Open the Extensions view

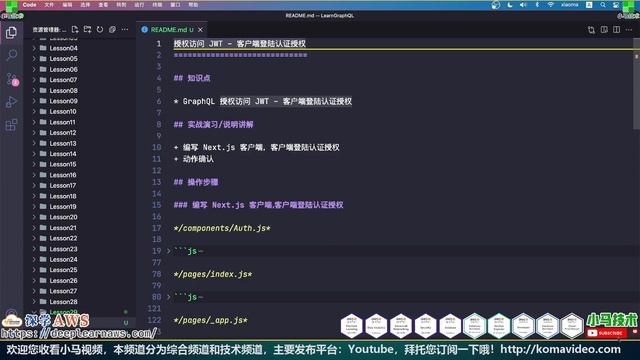(x=11, y=125)
